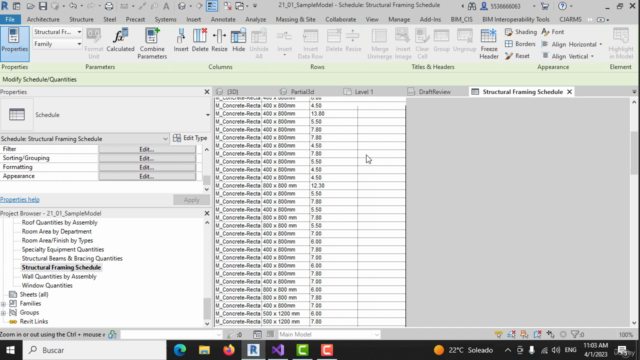Open File Explorer from the taskbar

click(x=204, y=350)
